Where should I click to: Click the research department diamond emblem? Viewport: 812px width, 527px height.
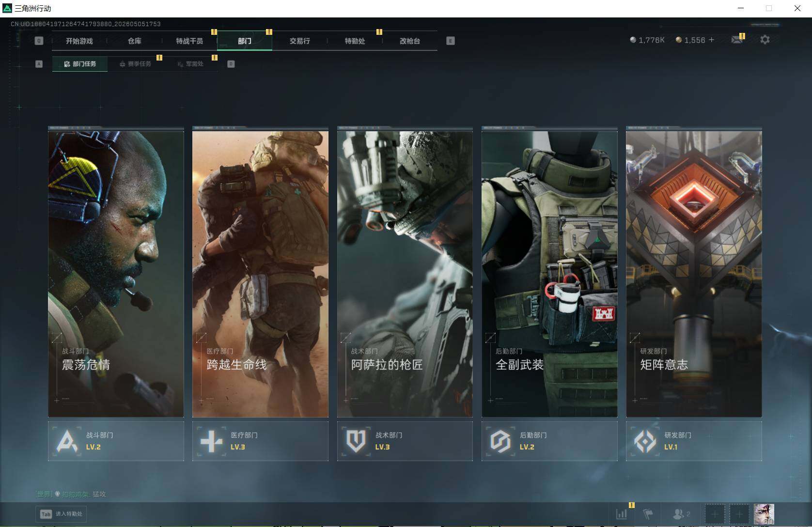click(x=645, y=441)
